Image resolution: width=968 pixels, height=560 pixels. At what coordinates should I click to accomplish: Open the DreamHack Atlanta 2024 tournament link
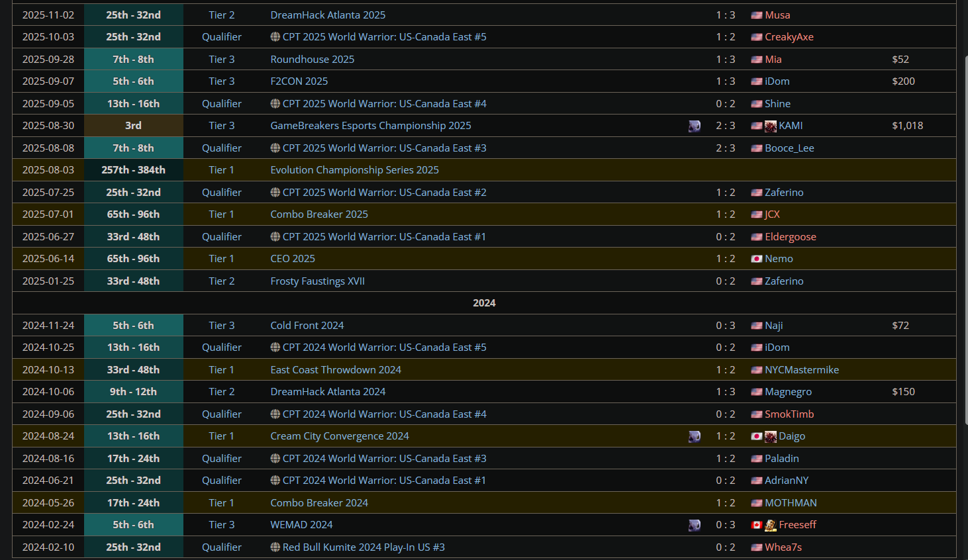tap(328, 392)
